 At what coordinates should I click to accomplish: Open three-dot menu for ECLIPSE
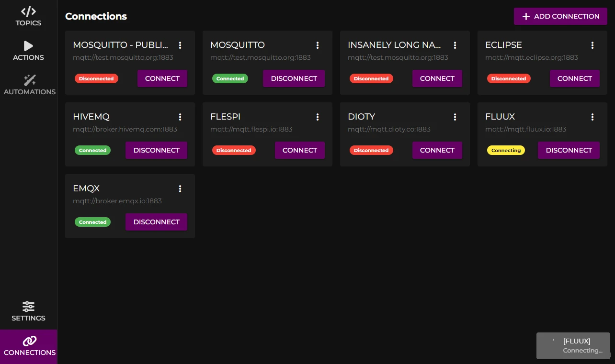[592, 45]
